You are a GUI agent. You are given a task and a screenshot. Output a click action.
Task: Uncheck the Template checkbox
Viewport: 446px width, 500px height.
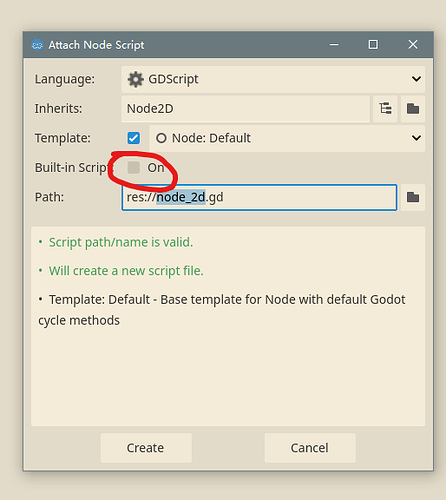134,138
